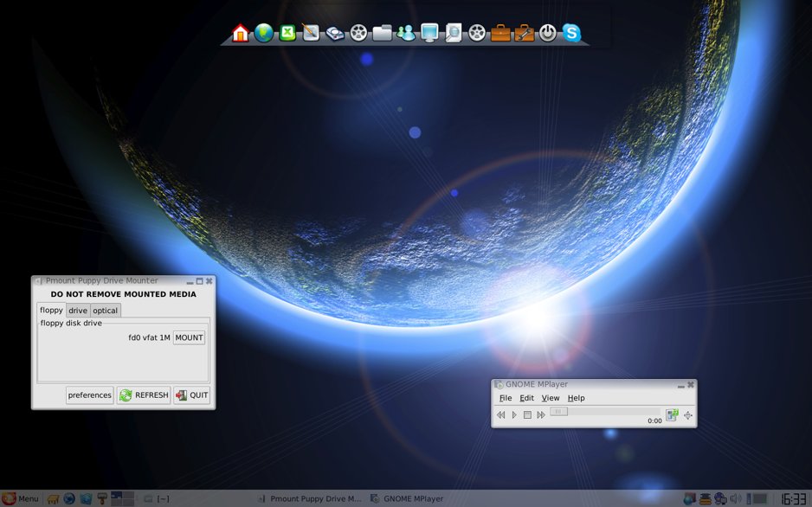
Task: Click the document magnifier search dock icon
Action: (x=453, y=33)
